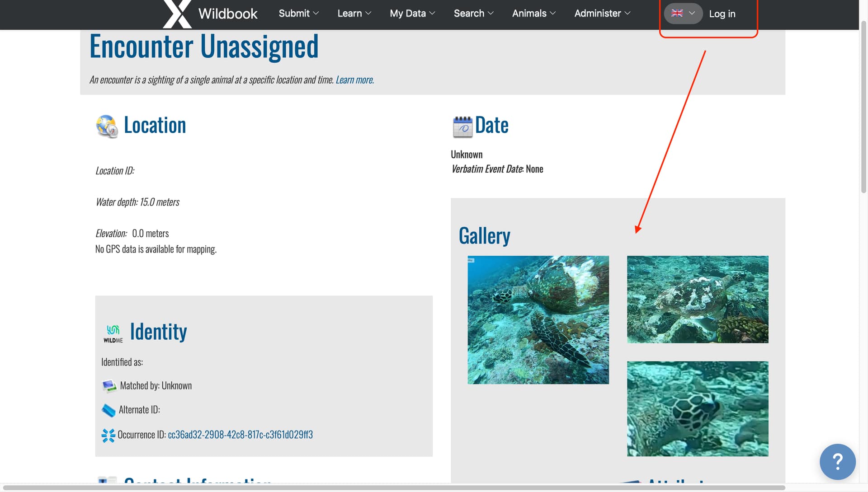868x492 pixels.
Task: Open the My Data menu
Action: coord(412,14)
